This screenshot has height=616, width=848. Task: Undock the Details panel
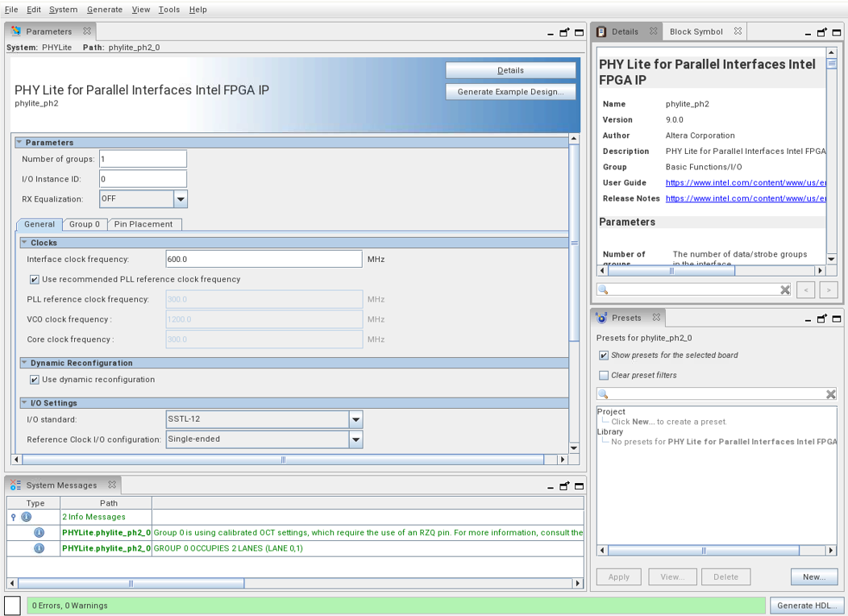[821, 32]
